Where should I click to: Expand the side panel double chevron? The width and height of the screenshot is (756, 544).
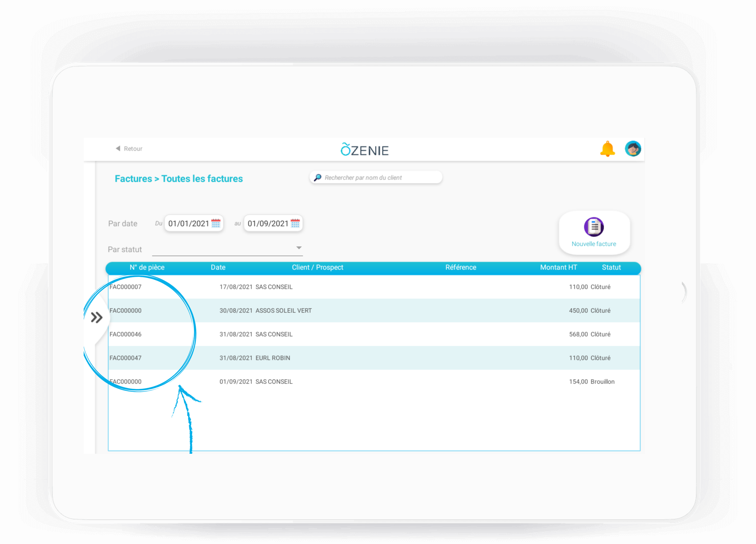click(97, 317)
